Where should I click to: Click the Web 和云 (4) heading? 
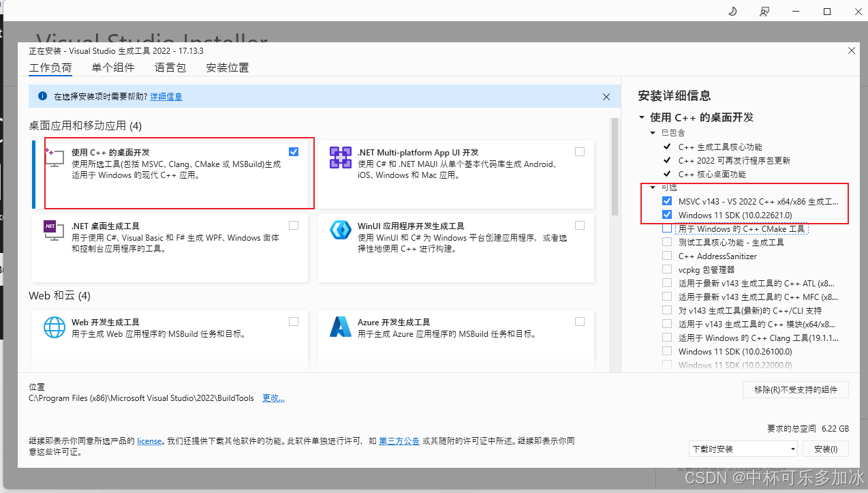(59, 295)
